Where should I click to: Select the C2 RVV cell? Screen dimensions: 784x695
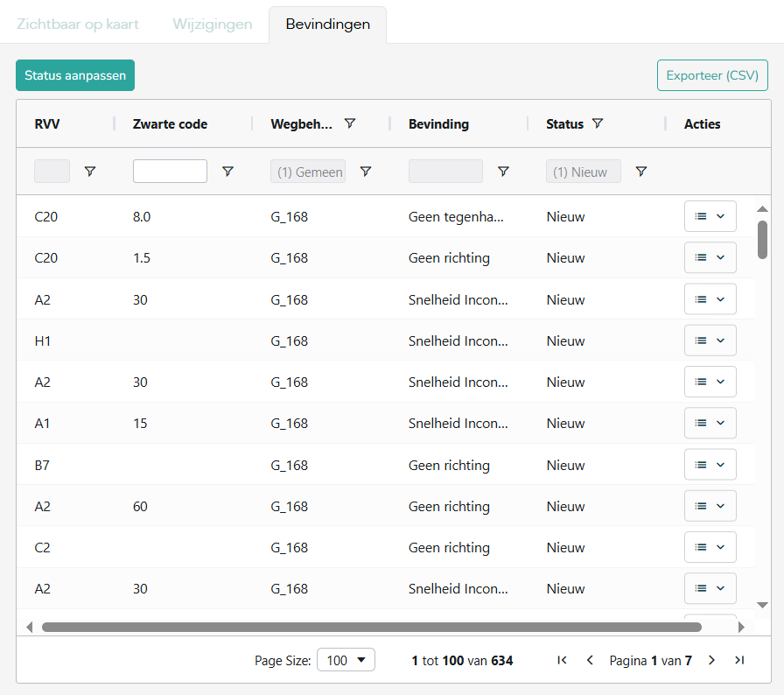point(42,547)
